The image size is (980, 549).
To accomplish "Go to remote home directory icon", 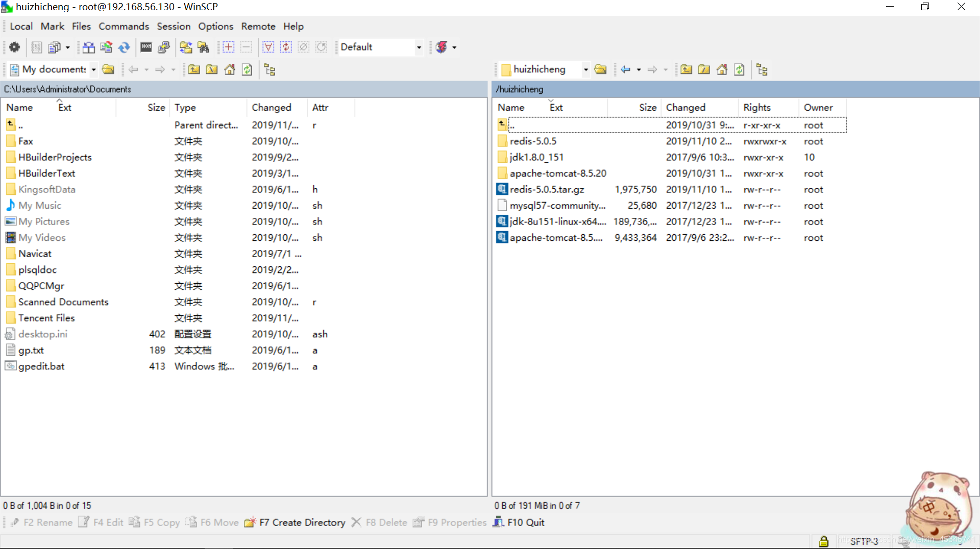I will point(722,69).
